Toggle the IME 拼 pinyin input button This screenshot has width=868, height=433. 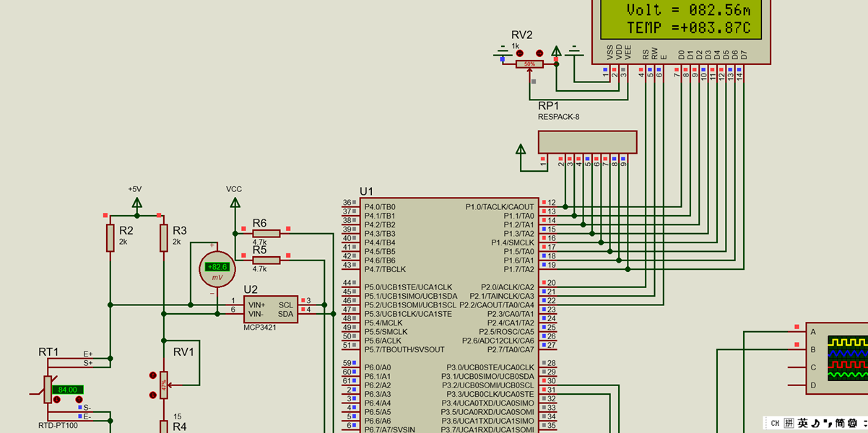pos(789,423)
